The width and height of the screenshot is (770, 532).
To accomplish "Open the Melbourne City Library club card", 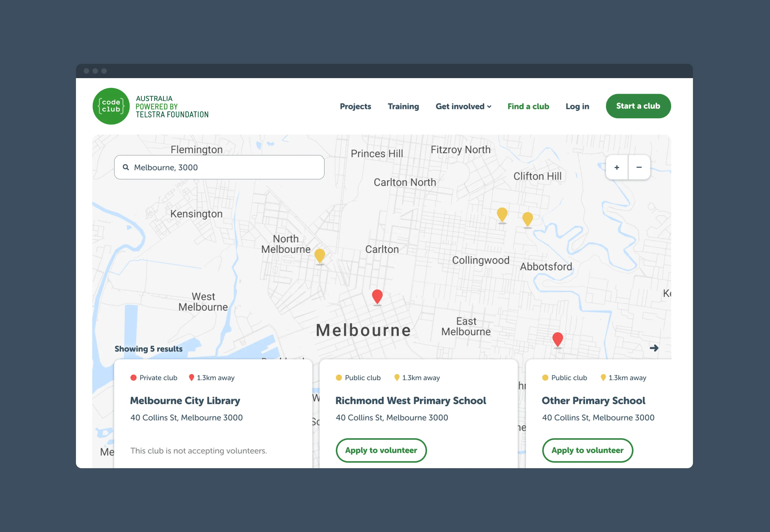I will [x=213, y=413].
